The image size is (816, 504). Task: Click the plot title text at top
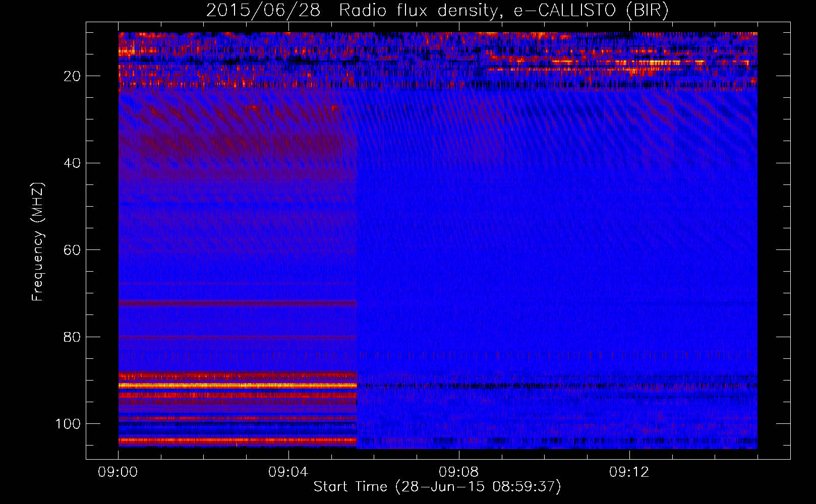(x=437, y=10)
